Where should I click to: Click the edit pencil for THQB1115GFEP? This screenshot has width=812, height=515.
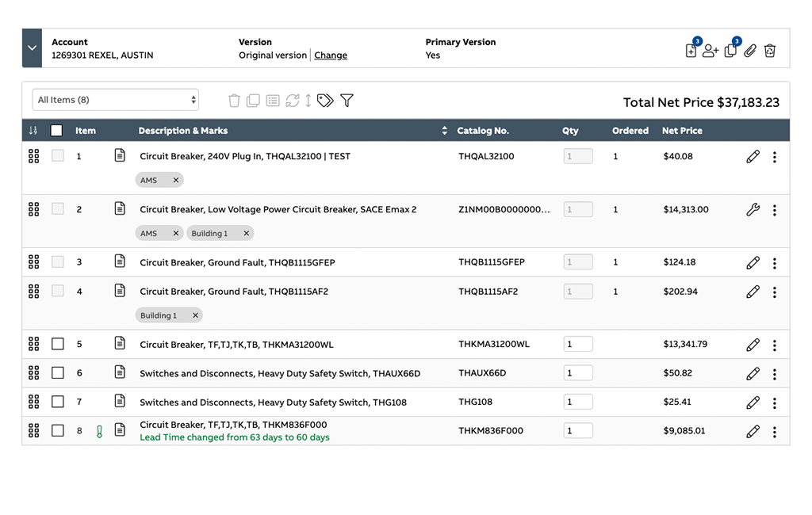coord(753,262)
